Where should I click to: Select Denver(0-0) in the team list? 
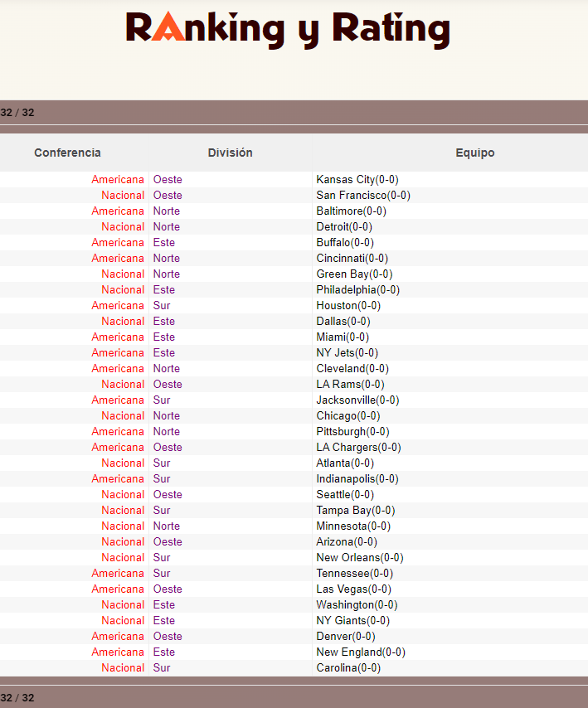coord(346,636)
